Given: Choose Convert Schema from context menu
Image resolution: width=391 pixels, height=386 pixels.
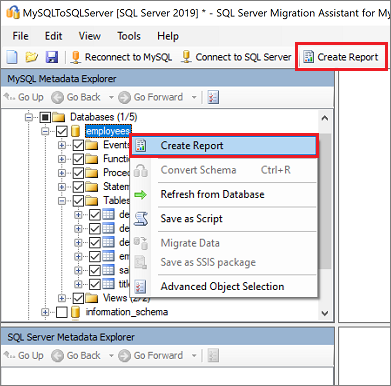Looking at the screenshot, I should [224, 170].
